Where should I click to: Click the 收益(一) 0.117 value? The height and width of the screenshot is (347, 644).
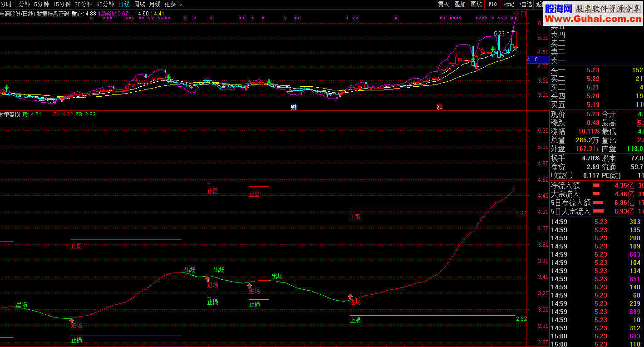pyautogui.click(x=591, y=175)
